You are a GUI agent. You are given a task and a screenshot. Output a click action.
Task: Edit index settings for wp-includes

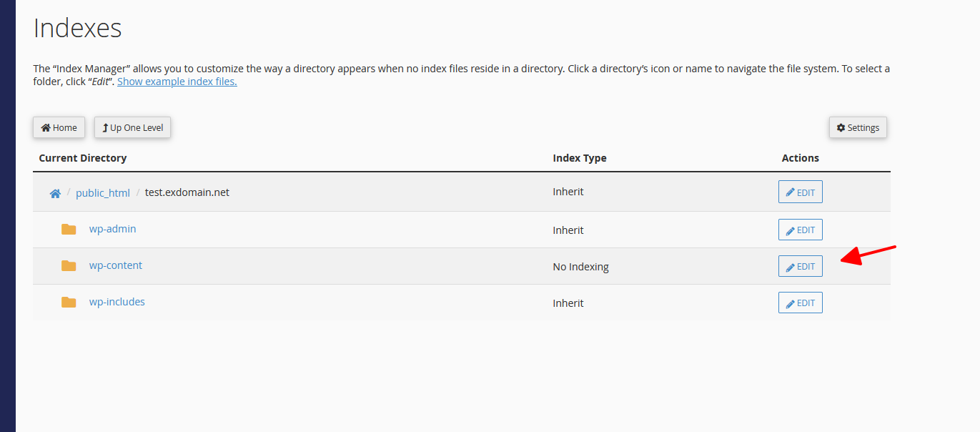click(801, 303)
